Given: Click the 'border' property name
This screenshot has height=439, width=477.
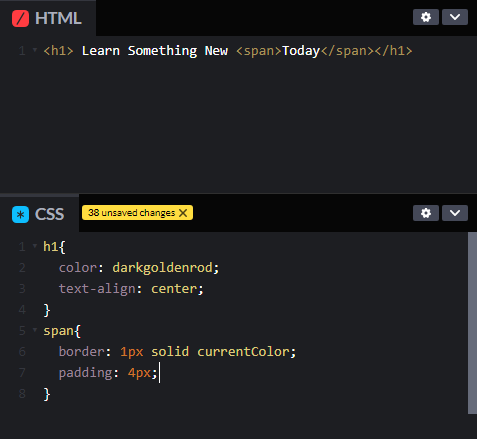Looking at the screenshot, I should (x=82, y=352).
